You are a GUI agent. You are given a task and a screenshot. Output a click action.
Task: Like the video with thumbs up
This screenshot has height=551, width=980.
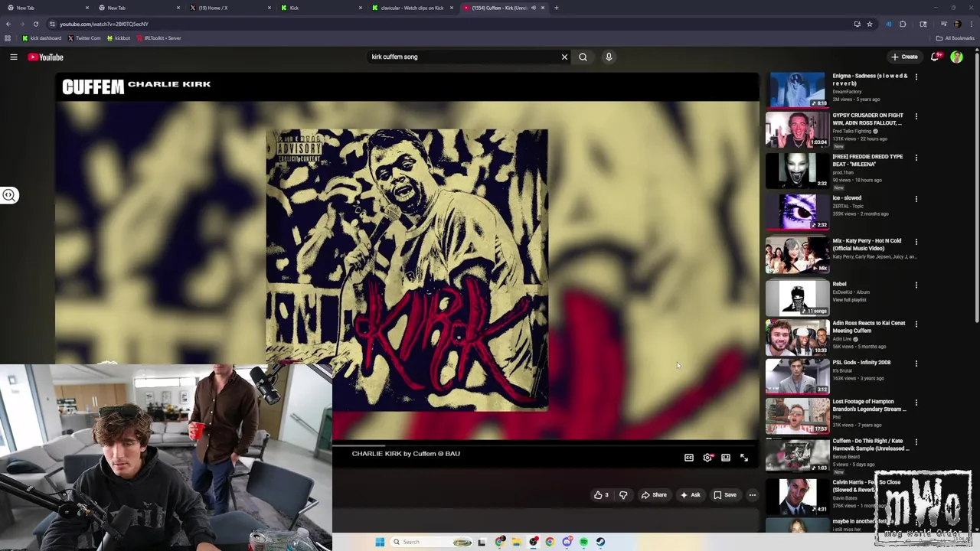[x=602, y=495]
